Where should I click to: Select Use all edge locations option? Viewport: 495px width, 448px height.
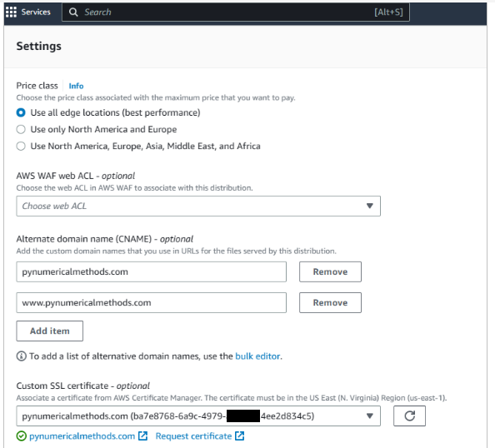21,112
